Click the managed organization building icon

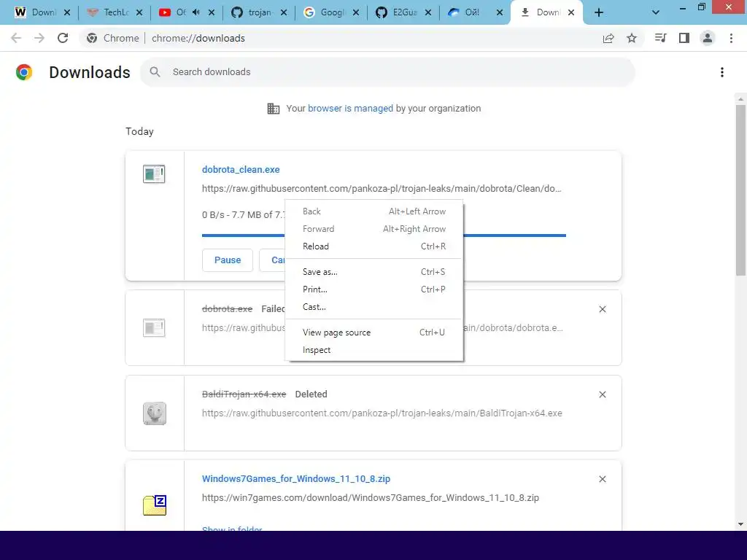pyautogui.click(x=274, y=109)
